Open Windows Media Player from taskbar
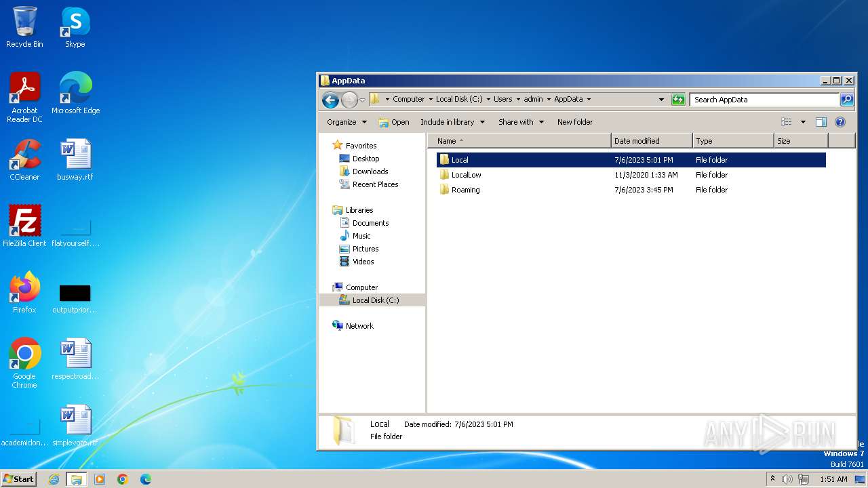This screenshot has width=868, height=488. 100,479
